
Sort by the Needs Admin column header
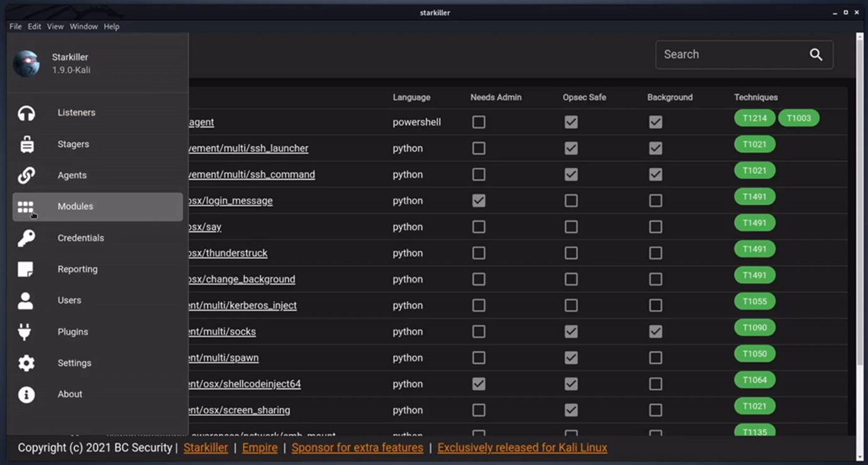[496, 98]
